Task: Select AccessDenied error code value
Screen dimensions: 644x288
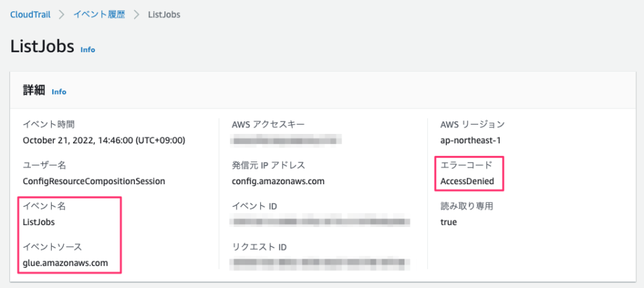Action: click(467, 182)
